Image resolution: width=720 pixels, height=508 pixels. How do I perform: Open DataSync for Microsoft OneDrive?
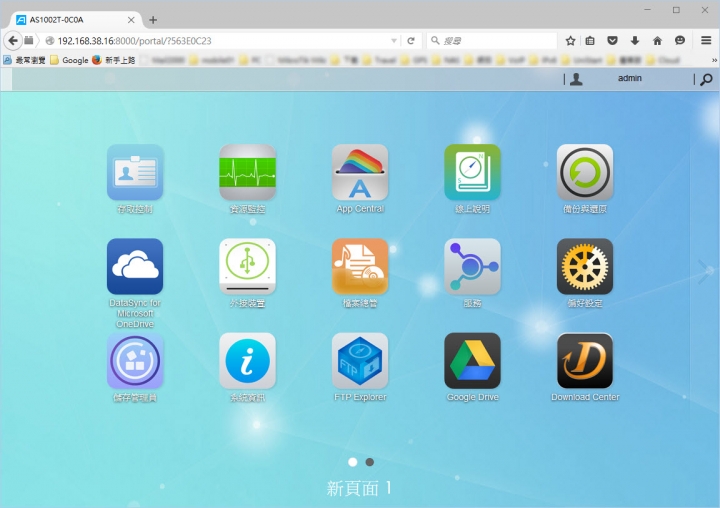(x=135, y=266)
